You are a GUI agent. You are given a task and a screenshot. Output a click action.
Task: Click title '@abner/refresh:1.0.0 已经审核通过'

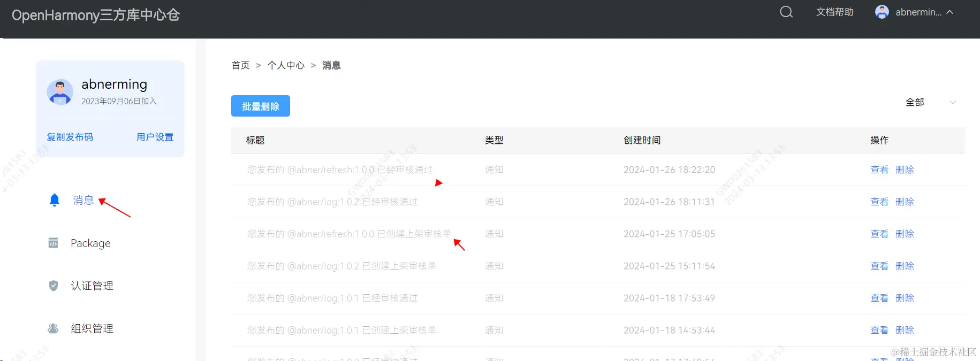(340, 170)
